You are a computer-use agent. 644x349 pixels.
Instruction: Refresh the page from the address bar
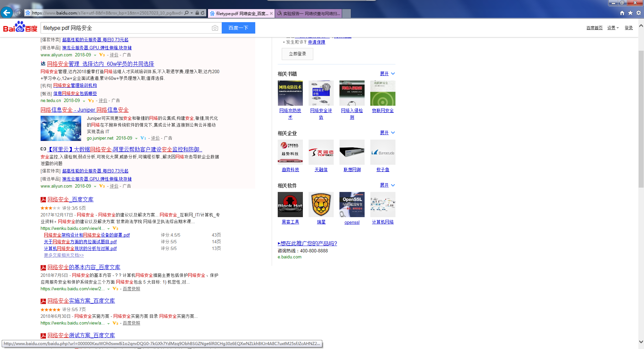pos(203,13)
